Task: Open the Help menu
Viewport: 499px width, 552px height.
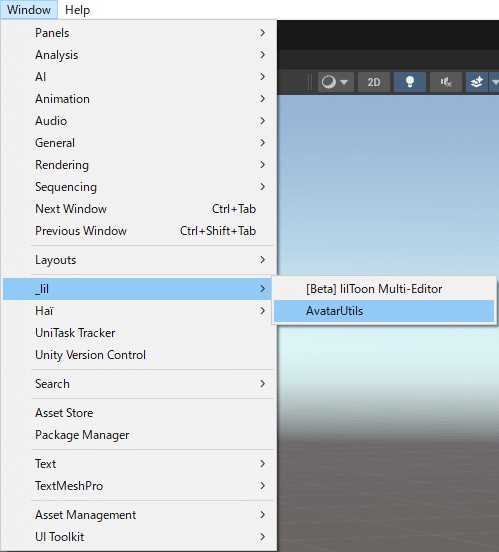Action: click(77, 10)
